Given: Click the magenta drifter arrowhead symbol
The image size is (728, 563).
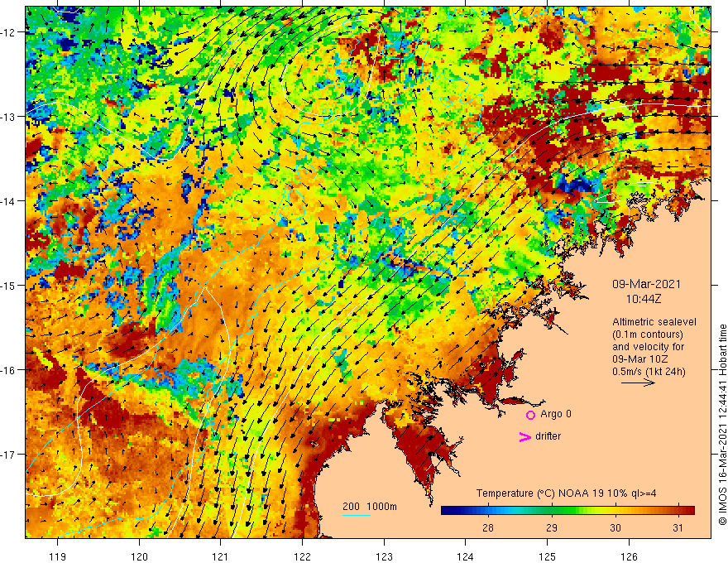Looking at the screenshot, I should pyautogui.click(x=524, y=437).
